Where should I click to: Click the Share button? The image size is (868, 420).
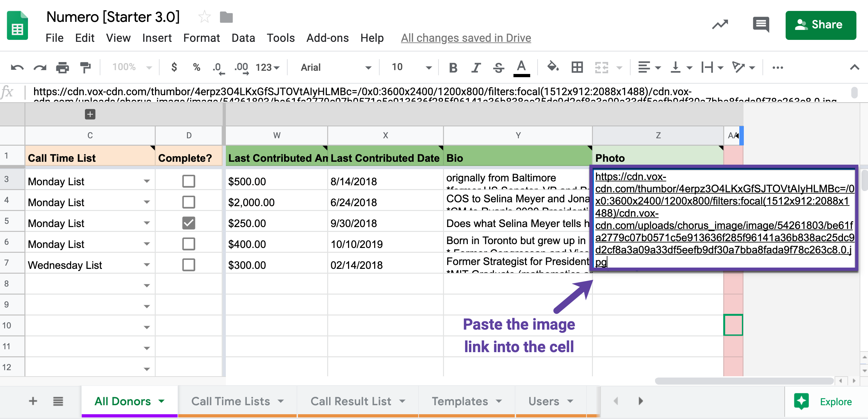[x=821, y=25]
